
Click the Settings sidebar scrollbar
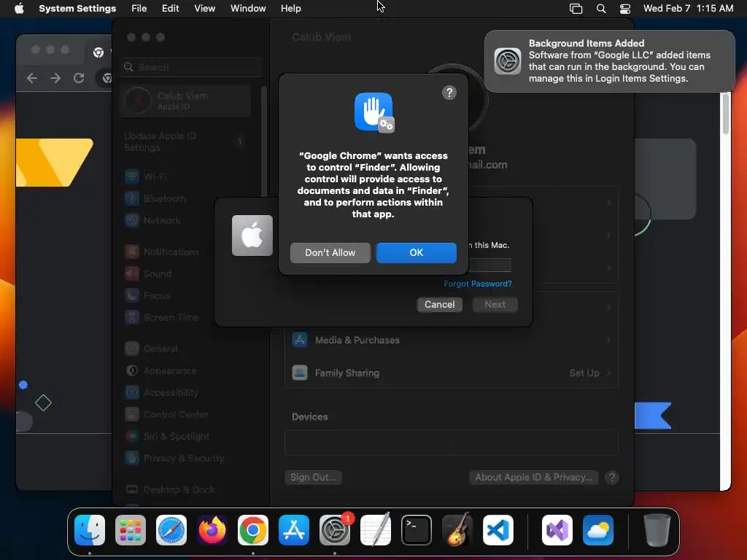click(263, 141)
